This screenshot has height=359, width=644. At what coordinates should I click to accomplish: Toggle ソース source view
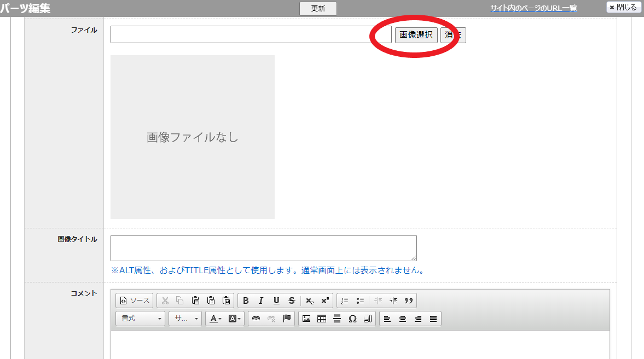135,301
